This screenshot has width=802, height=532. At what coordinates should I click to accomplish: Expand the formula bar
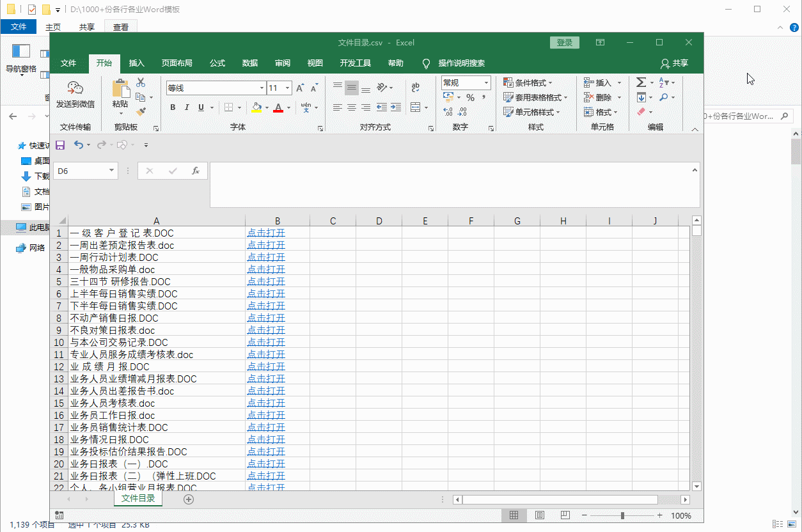coord(695,170)
